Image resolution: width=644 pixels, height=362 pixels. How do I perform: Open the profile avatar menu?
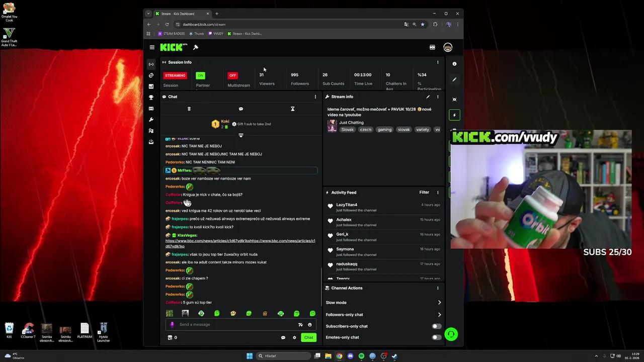point(448,47)
